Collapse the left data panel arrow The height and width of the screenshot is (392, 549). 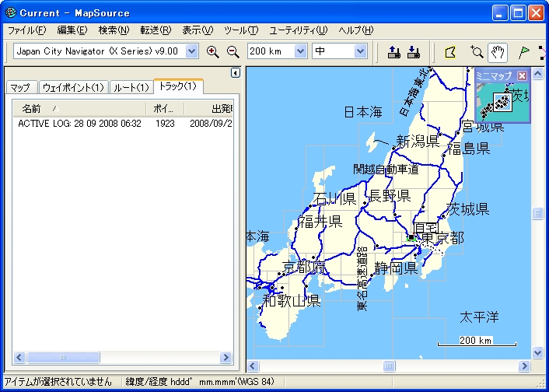pyautogui.click(x=236, y=73)
